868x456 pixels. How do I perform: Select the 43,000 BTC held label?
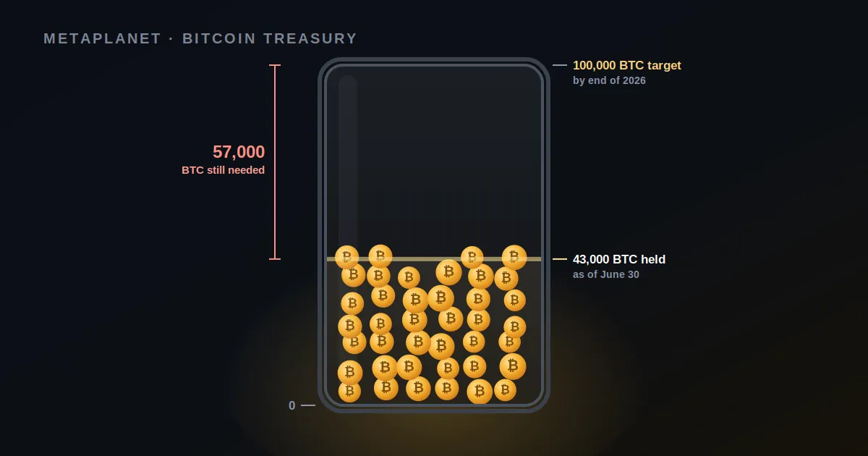click(619, 259)
